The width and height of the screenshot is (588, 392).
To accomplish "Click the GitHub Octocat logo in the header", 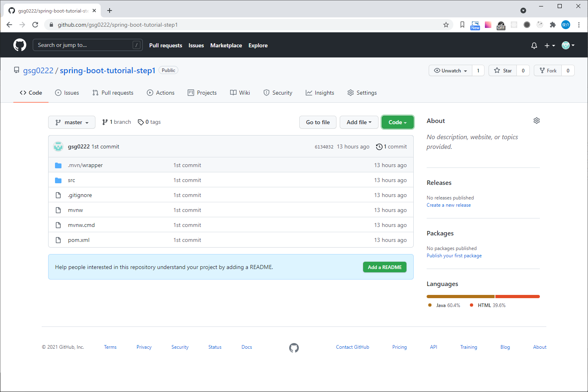I will pyautogui.click(x=19, y=45).
